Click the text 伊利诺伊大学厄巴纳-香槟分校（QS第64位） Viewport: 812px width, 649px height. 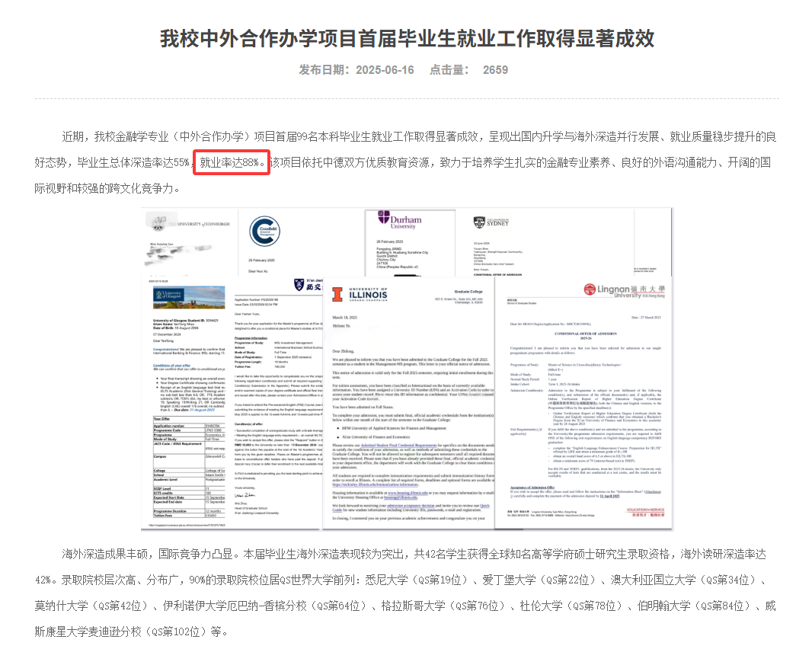[267, 606]
